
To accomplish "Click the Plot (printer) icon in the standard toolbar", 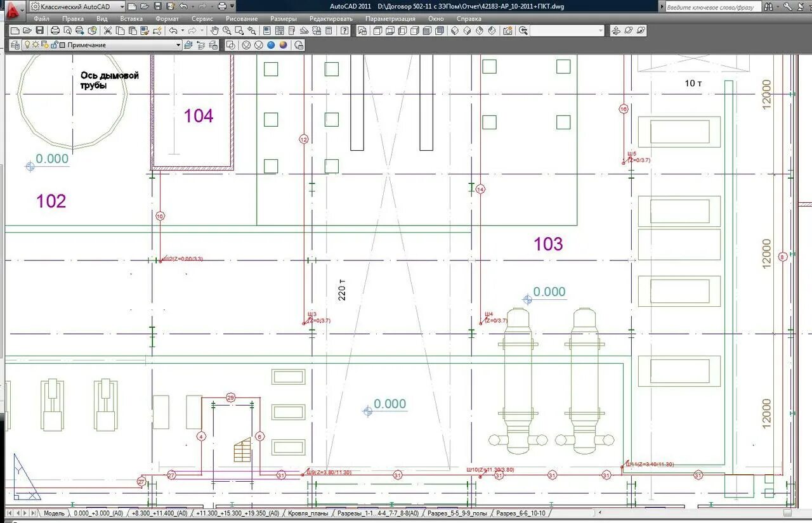I will pyautogui.click(x=55, y=30).
